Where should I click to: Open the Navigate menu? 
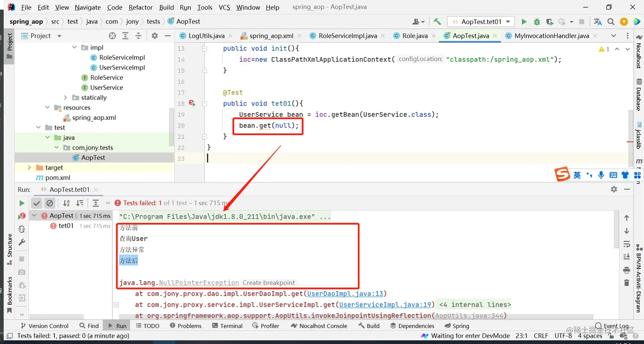coord(88,7)
